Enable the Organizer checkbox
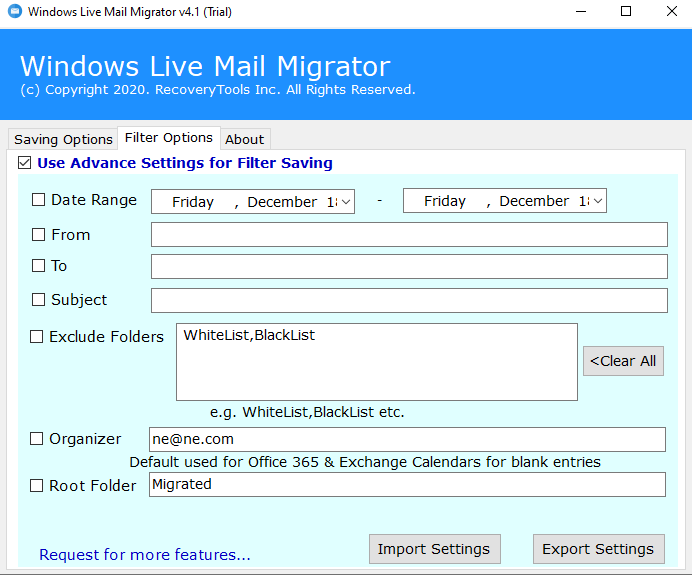This screenshot has width=692, height=575. click(36, 439)
